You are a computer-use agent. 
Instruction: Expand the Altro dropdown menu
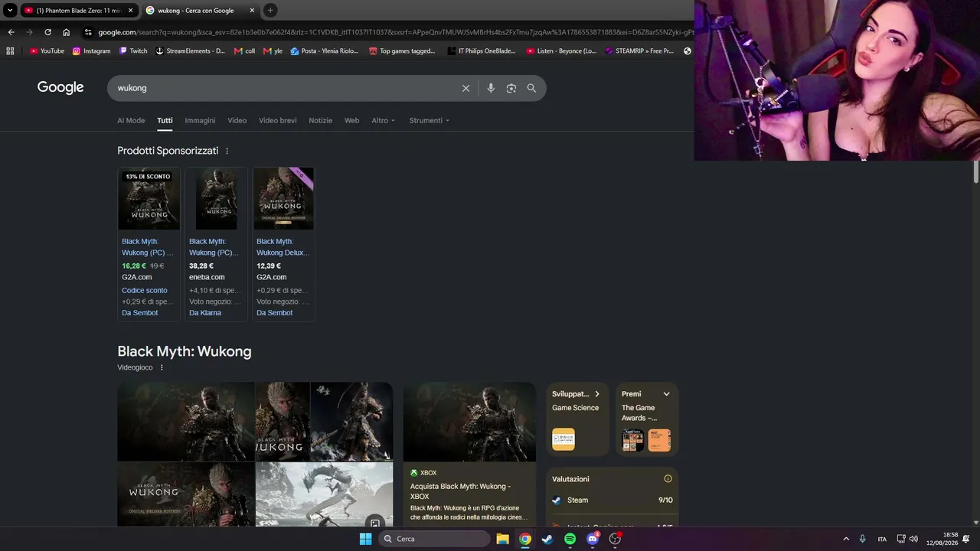[384, 121]
